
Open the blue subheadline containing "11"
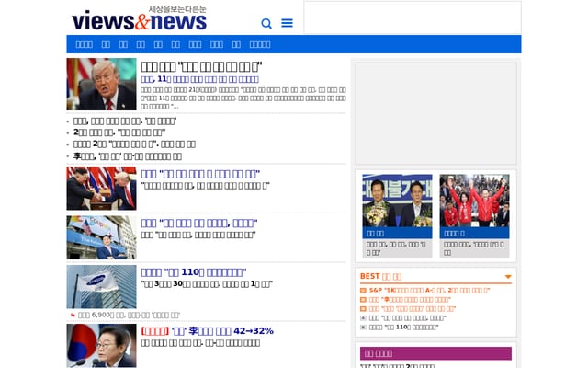click(200, 79)
